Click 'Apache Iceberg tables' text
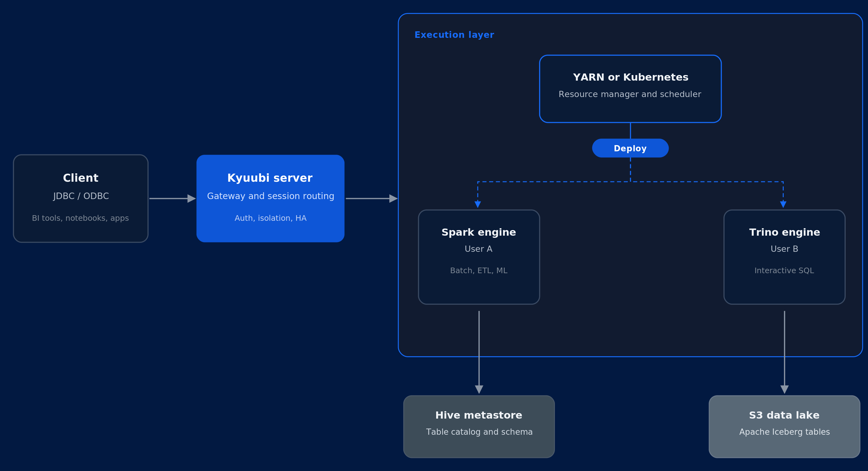This screenshot has height=471, width=868. click(x=784, y=432)
